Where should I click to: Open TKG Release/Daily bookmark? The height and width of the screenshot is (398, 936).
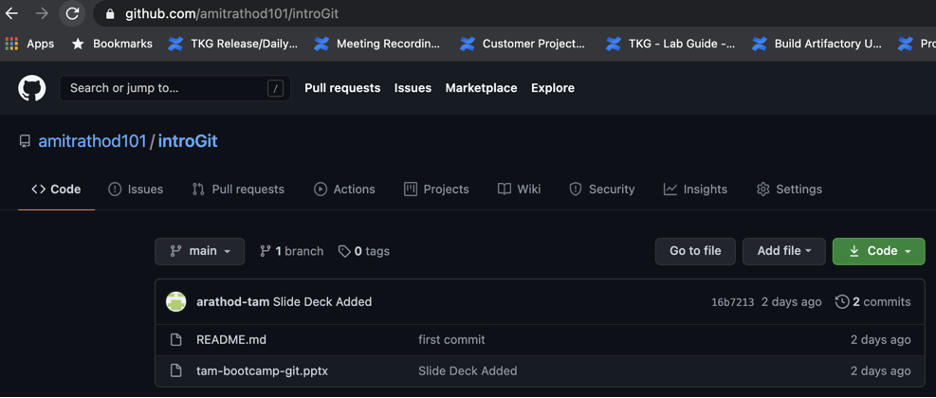pyautogui.click(x=233, y=44)
